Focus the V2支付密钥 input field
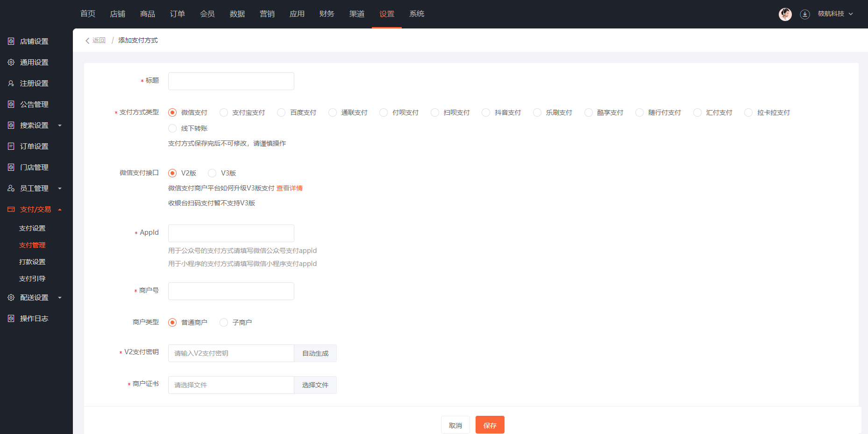 coord(231,353)
